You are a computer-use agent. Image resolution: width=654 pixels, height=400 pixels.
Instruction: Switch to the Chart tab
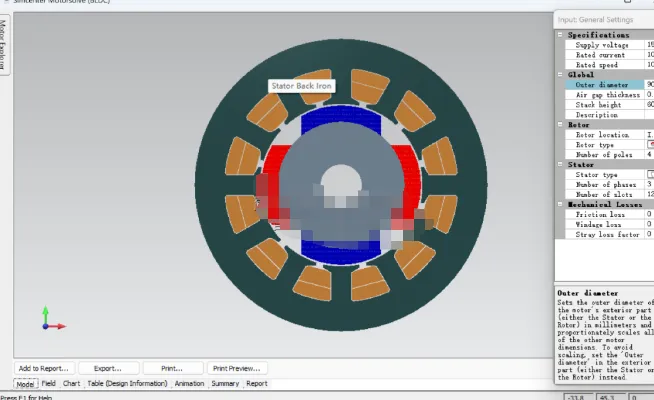point(71,383)
